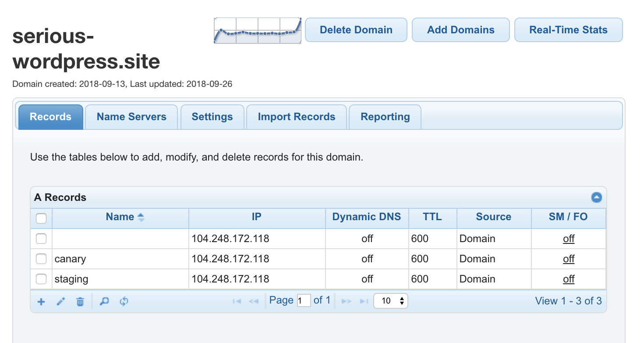Click the View 1 - 3 of 3 text
The height and width of the screenshot is (343, 644).
(568, 301)
